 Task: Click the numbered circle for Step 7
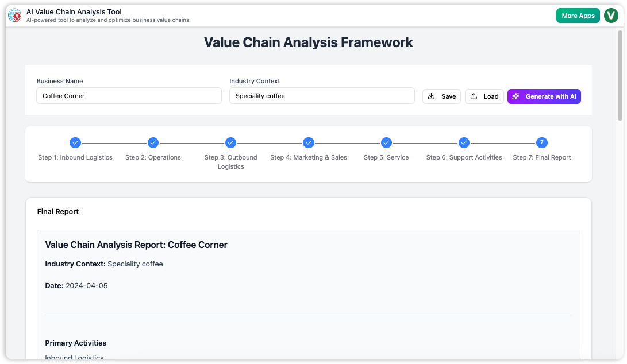coord(542,142)
